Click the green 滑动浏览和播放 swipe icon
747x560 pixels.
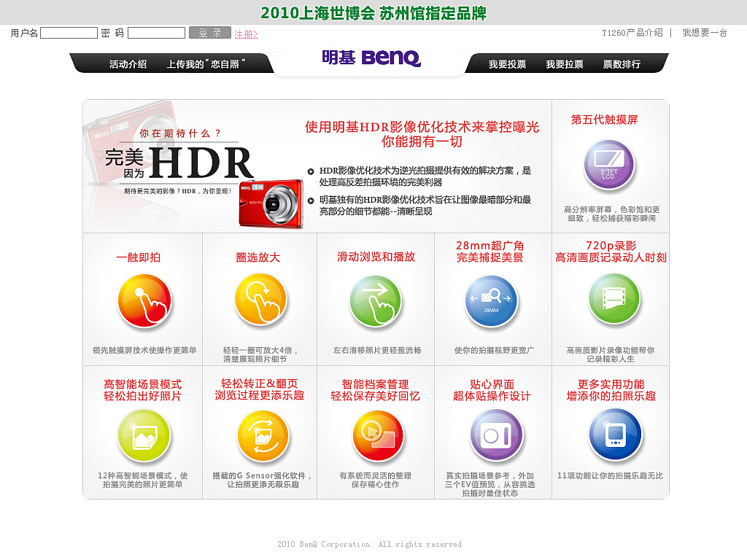pos(376,300)
